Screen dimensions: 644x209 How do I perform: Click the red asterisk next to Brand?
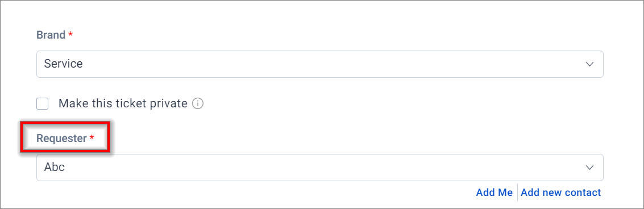point(70,35)
